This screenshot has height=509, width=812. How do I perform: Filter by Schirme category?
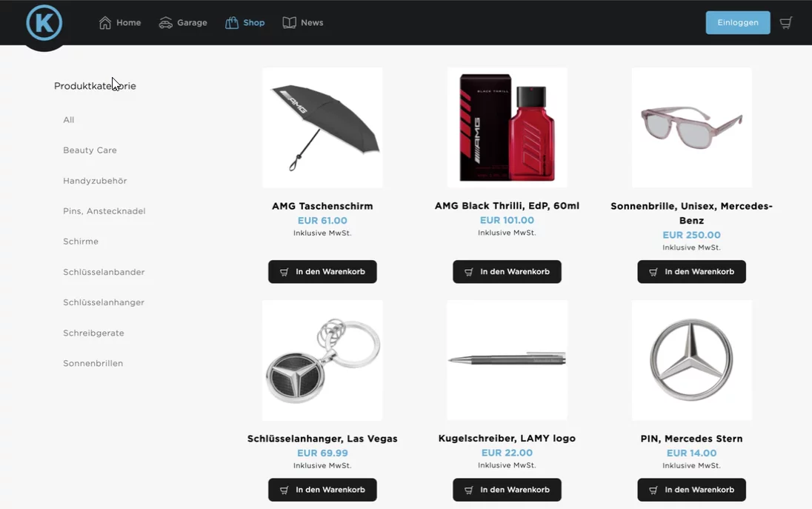click(81, 242)
